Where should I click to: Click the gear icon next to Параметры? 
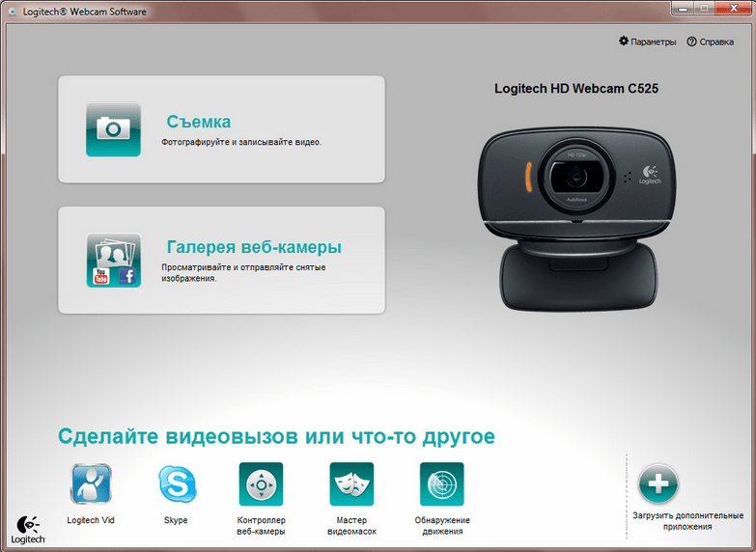(624, 41)
